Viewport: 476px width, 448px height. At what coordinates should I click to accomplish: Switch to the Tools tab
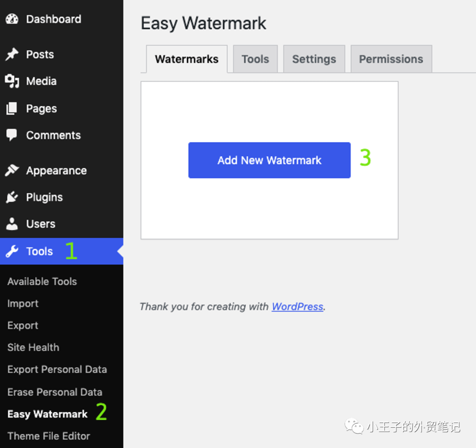pos(255,59)
